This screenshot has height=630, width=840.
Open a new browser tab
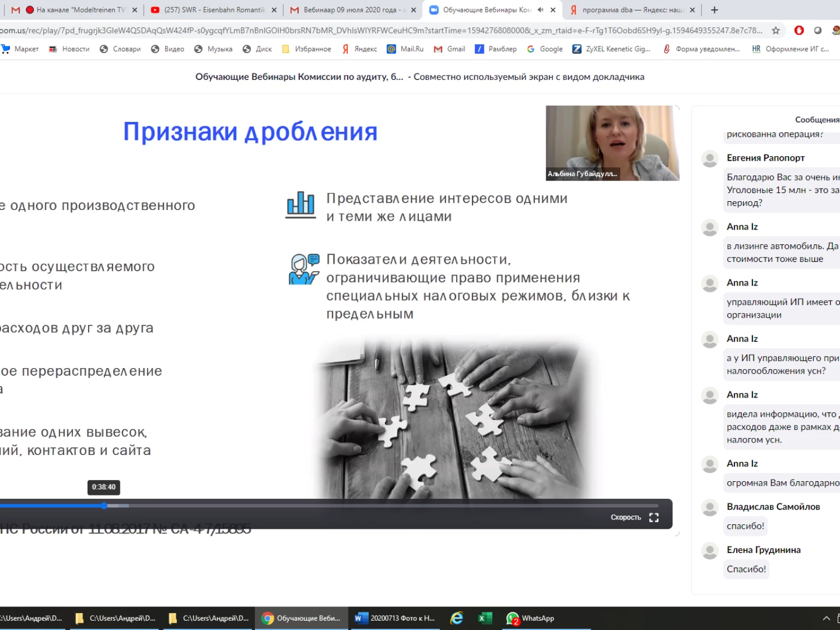coord(714,10)
